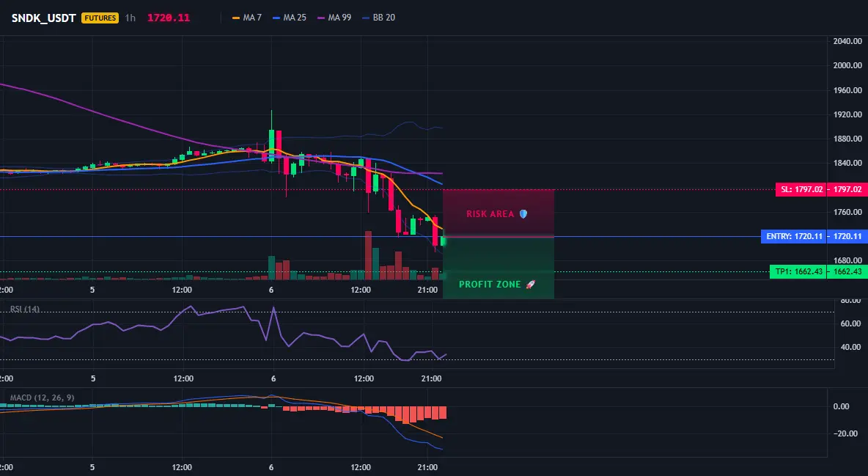Click the 1680.00 price axis value

847,260
